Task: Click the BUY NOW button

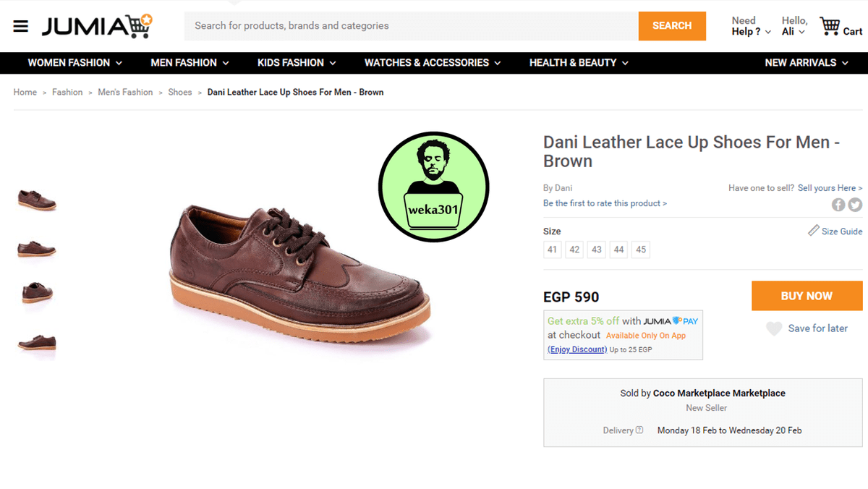Action: click(807, 296)
